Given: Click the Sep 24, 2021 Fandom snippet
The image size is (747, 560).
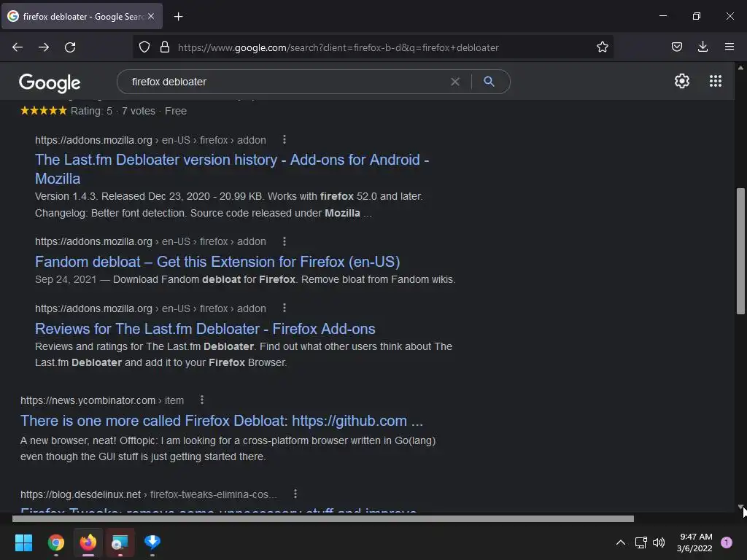Looking at the screenshot, I should pos(245,279).
